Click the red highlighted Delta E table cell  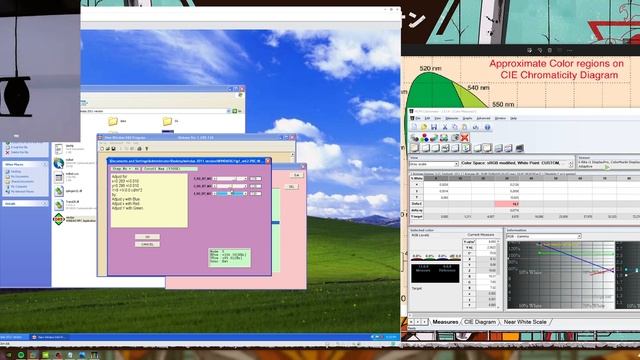click(507, 204)
